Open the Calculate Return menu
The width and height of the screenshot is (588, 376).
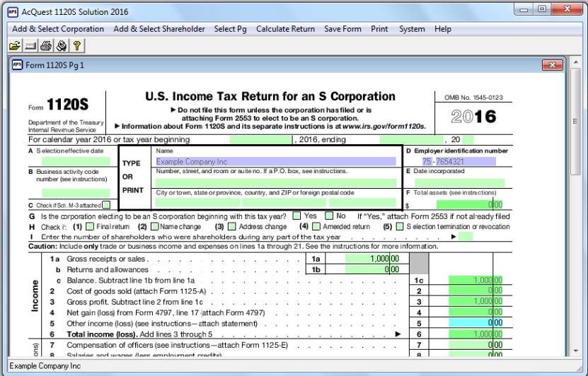pos(285,29)
